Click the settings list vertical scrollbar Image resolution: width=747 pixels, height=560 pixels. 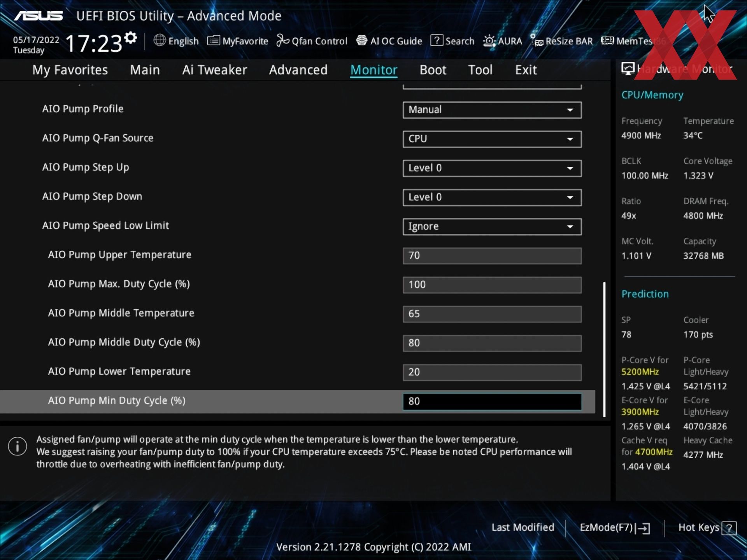(604, 350)
